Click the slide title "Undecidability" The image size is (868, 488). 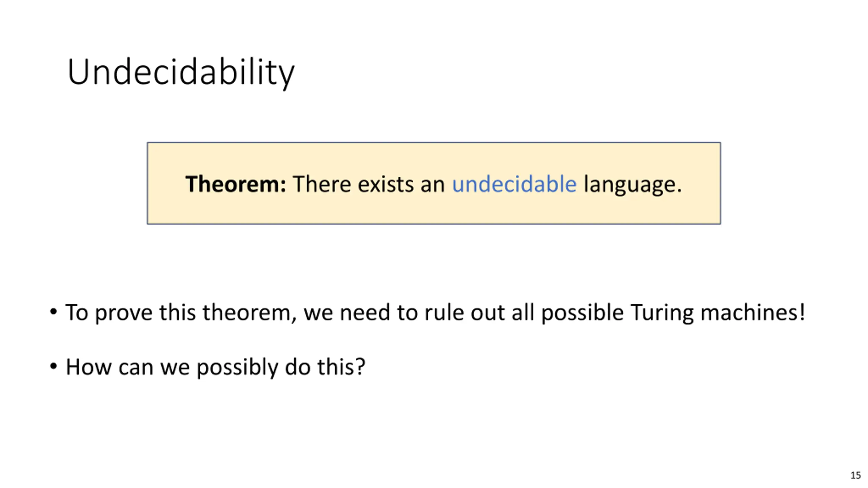(x=181, y=72)
